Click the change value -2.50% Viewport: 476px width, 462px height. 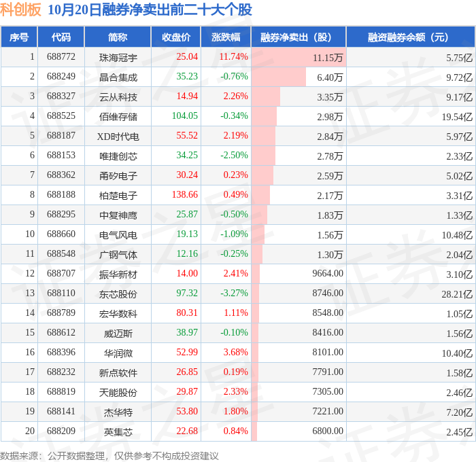[x=234, y=156]
